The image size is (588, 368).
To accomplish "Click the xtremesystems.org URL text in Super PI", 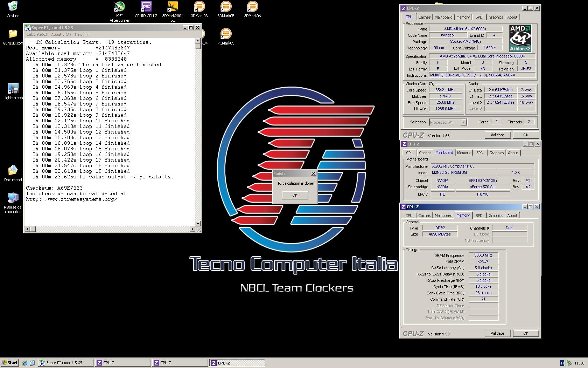I will 71,199.
